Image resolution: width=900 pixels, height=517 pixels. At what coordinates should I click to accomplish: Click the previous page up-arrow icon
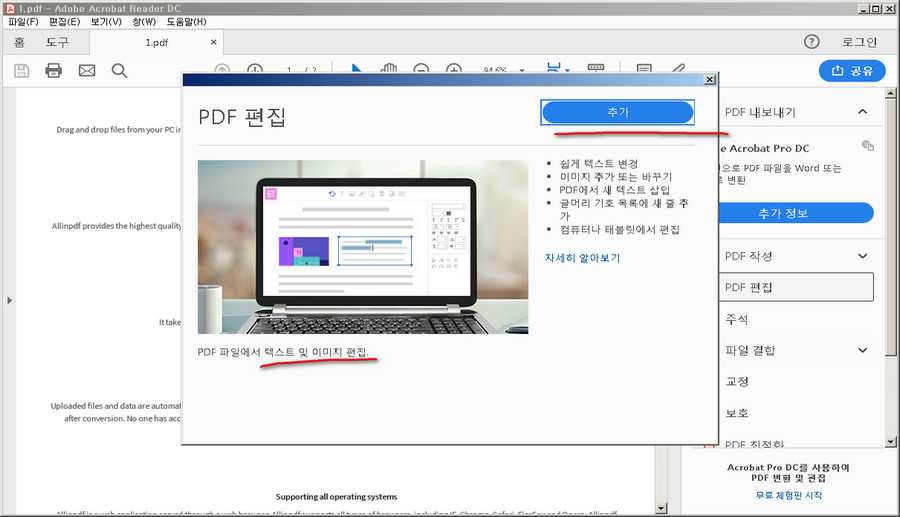(x=222, y=69)
